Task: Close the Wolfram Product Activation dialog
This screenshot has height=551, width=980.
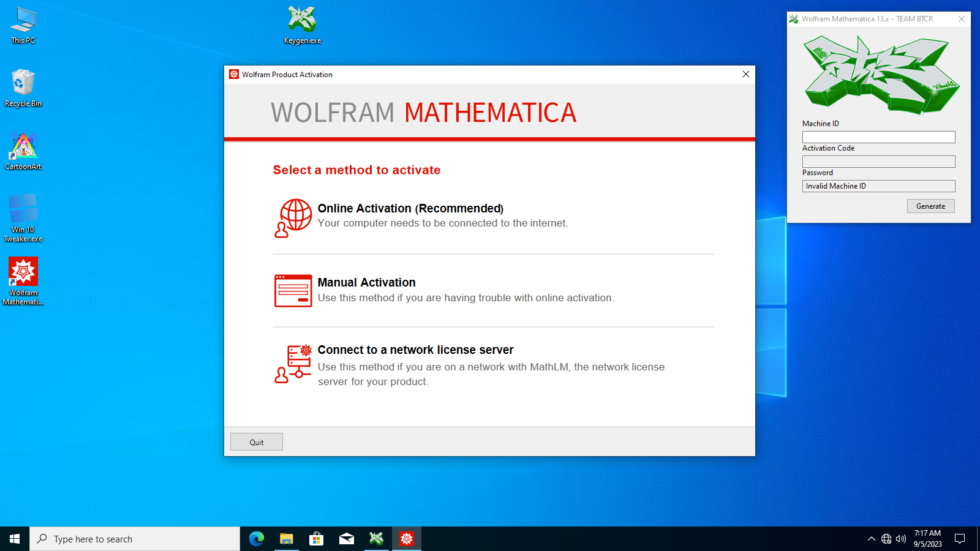Action: click(746, 74)
